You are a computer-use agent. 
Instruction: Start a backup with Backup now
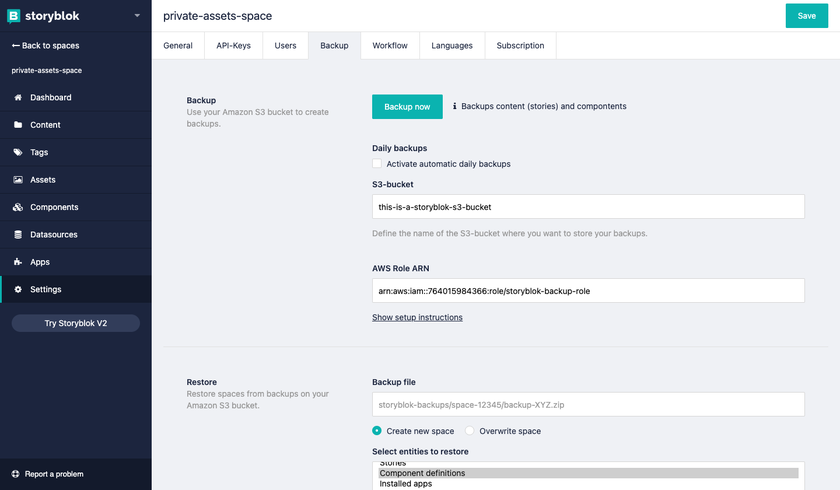(x=407, y=107)
